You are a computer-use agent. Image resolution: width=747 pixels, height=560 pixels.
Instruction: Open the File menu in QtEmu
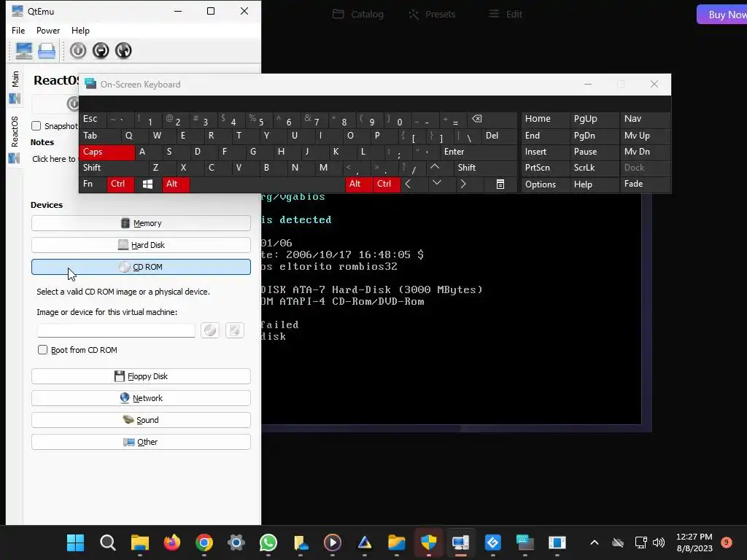(18, 31)
